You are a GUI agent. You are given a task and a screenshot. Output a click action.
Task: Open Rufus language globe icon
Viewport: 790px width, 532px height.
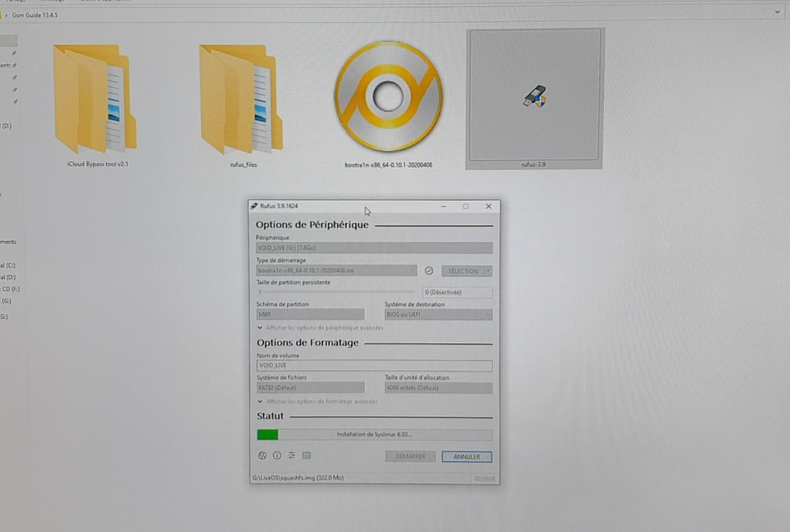(262, 455)
